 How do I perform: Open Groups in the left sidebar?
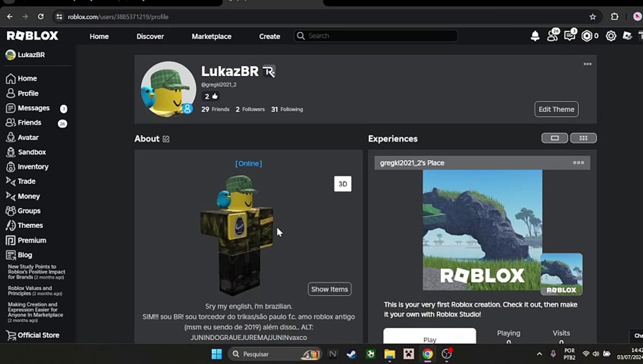tap(23, 211)
